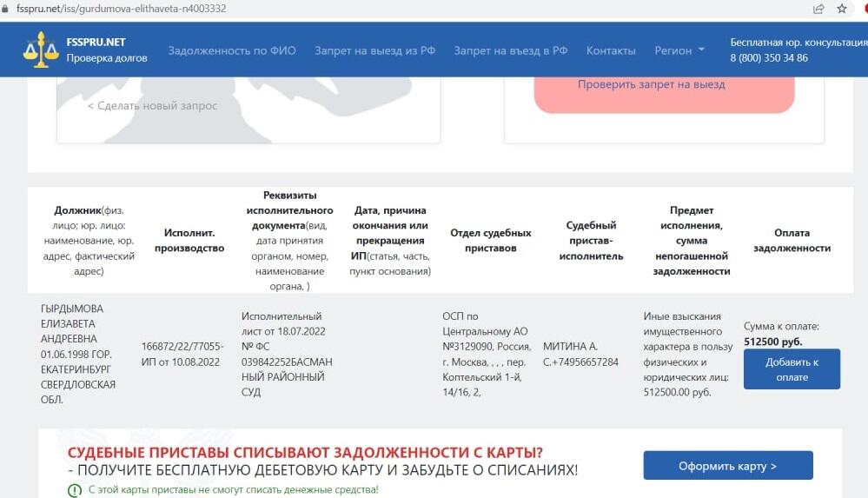Click the phone number 8 (800) 350 34 86

768,58
